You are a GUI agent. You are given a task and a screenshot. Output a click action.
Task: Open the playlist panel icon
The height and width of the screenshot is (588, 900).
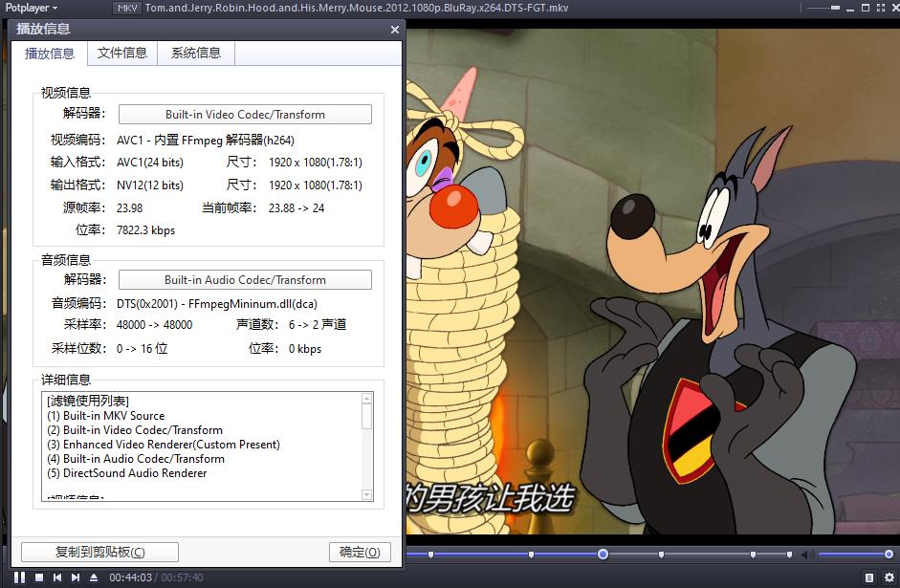[x=869, y=577]
